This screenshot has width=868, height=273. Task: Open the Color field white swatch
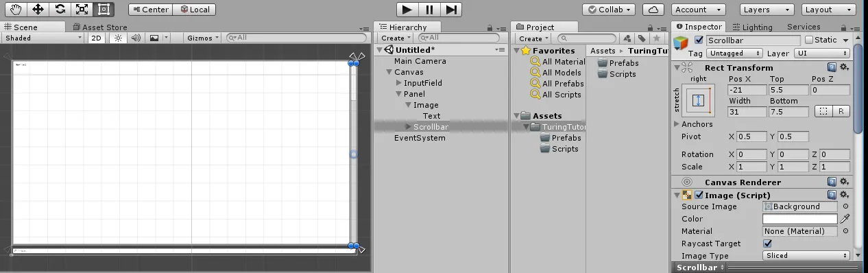coord(800,219)
